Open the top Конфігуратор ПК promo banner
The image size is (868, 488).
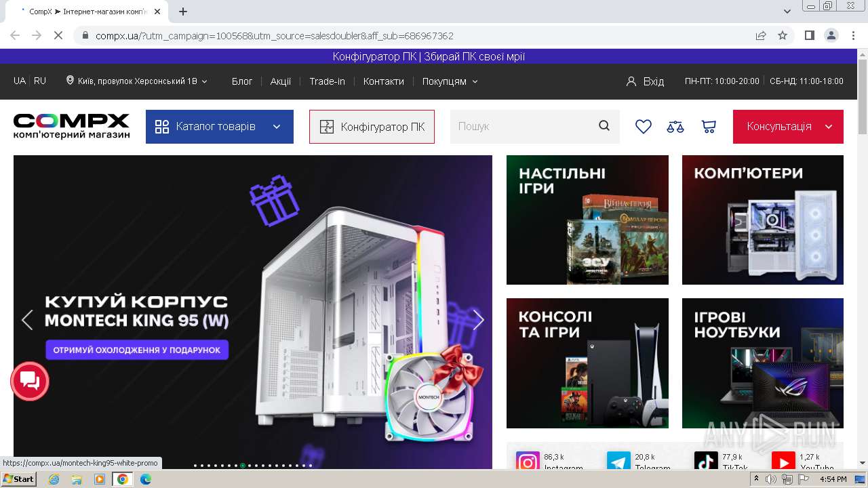[x=429, y=57]
